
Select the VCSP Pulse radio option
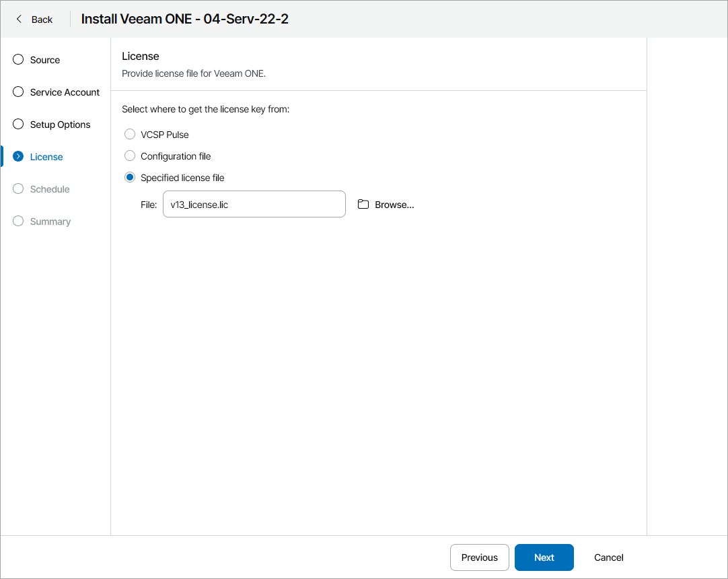pos(130,135)
